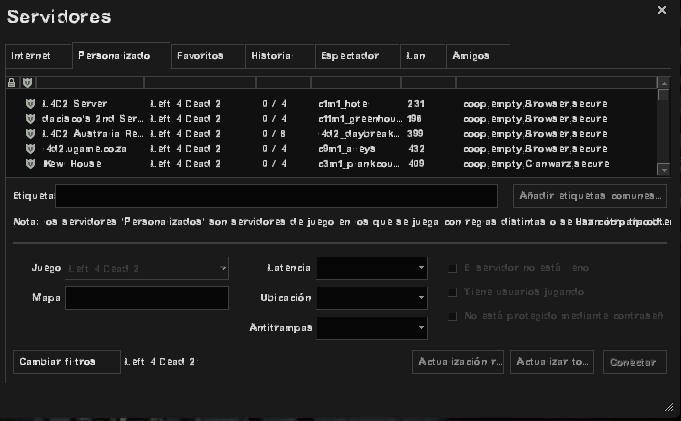Click the latency column header

pyautogui.click(x=428, y=83)
